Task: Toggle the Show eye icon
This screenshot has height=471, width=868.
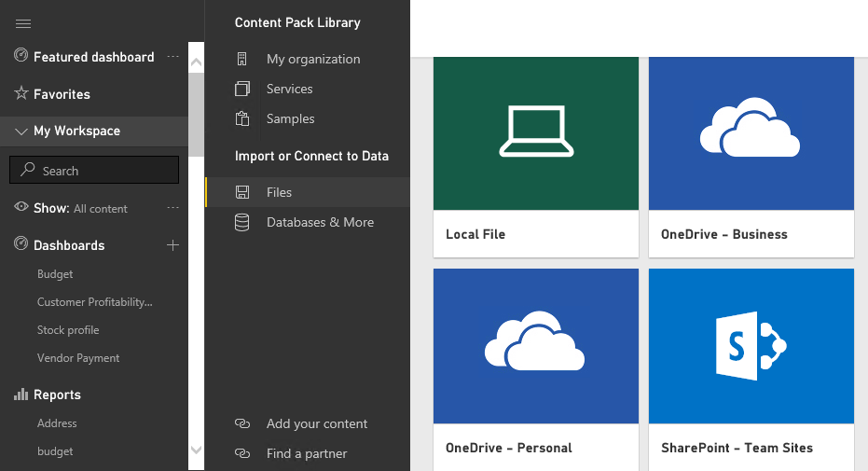Action: (21, 207)
